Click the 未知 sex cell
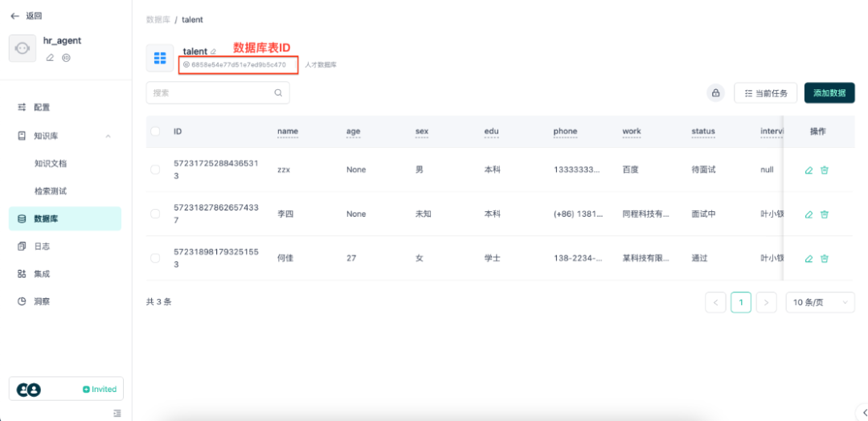The image size is (868, 421). [x=423, y=214]
